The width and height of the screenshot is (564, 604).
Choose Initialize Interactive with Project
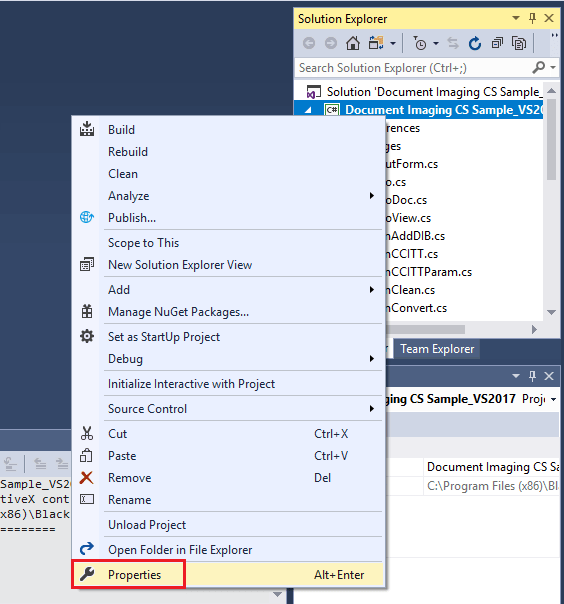point(191,384)
